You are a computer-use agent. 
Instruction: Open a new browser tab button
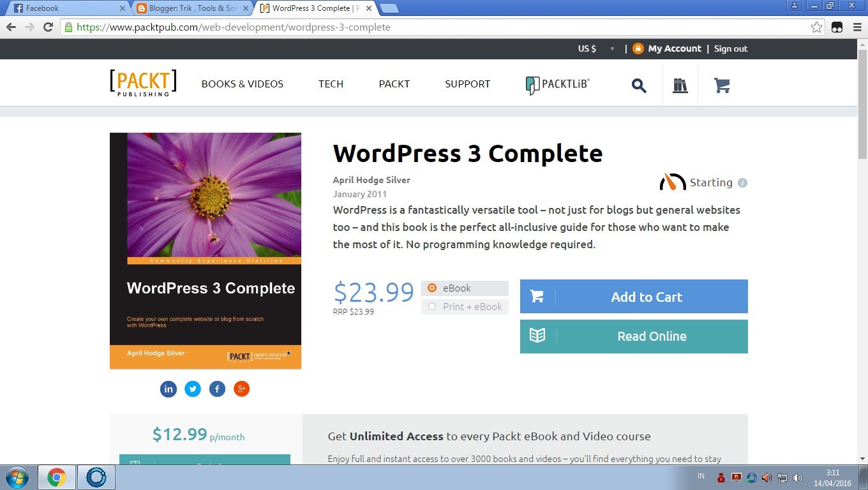pos(389,8)
